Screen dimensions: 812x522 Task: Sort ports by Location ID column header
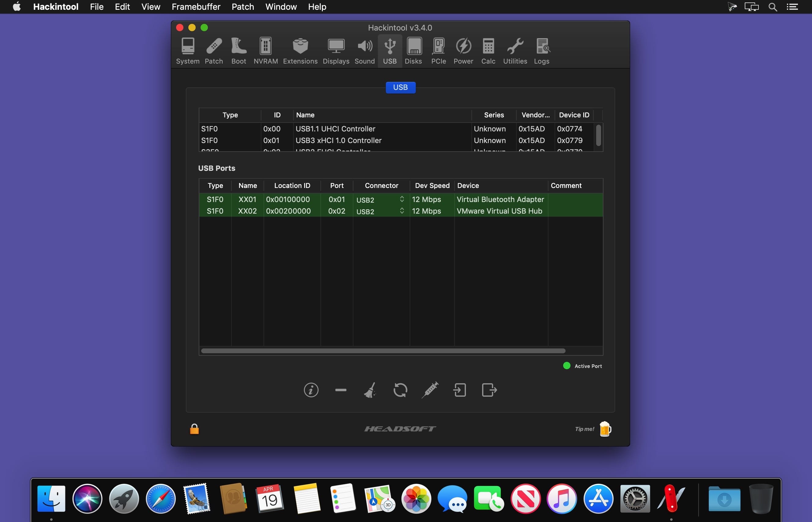click(292, 186)
